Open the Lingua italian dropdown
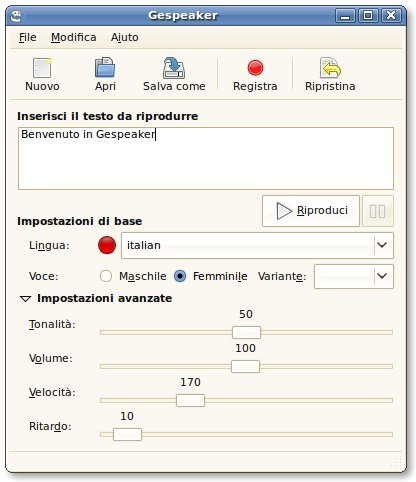 click(x=257, y=245)
